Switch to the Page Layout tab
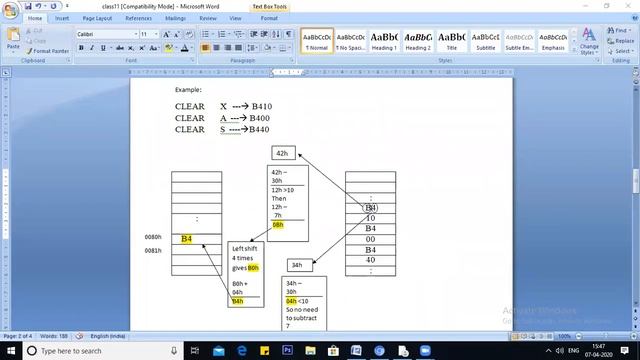 [97, 18]
